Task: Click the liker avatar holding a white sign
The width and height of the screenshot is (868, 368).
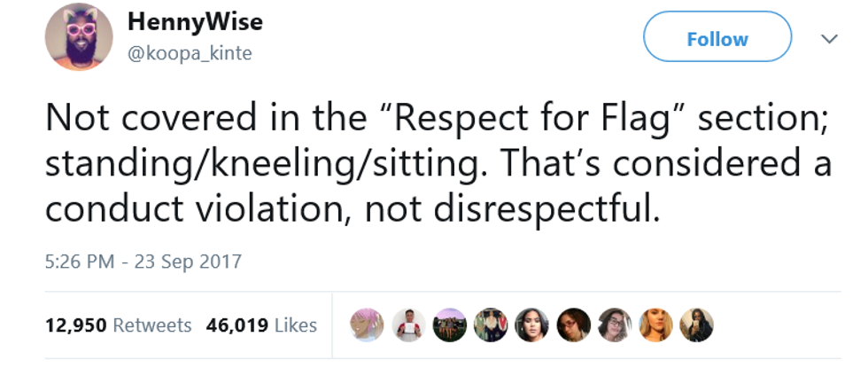Action: 408,325
